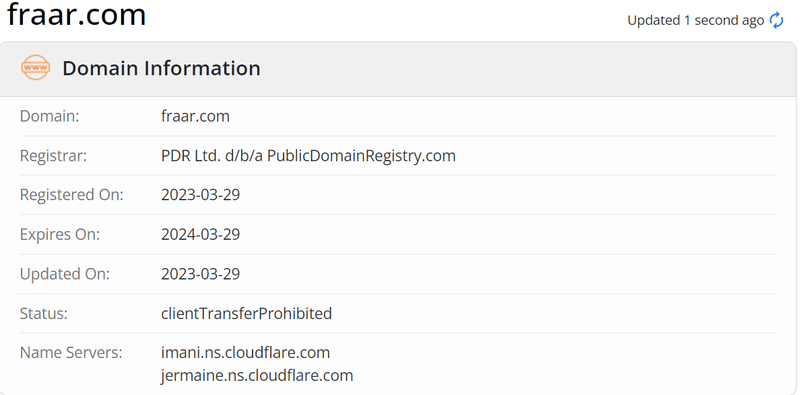
Task: Click the PDR Ltd. registrar value
Action: click(x=308, y=155)
